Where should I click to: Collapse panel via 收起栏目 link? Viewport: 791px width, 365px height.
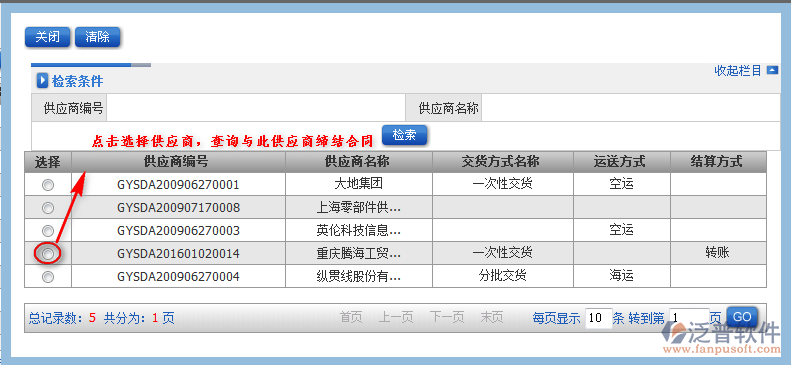[738, 71]
